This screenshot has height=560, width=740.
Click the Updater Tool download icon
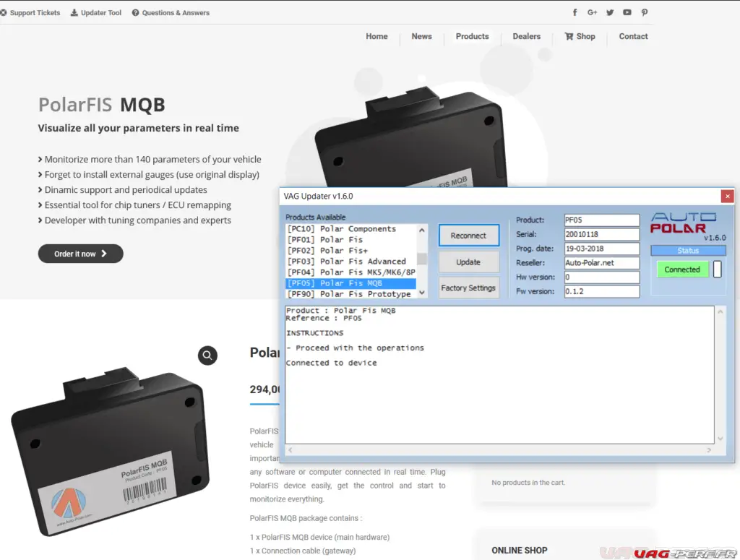coord(74,13)
